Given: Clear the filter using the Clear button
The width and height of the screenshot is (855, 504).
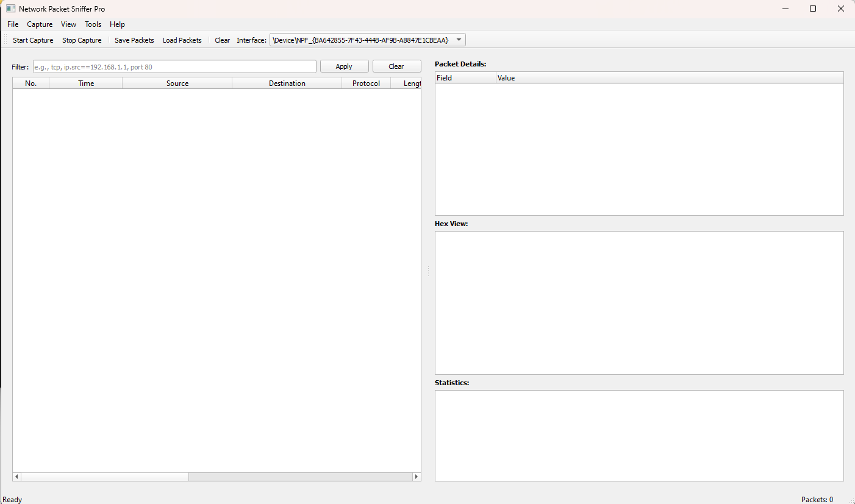Looking at the screenshot, I should (x=396, y=66).
